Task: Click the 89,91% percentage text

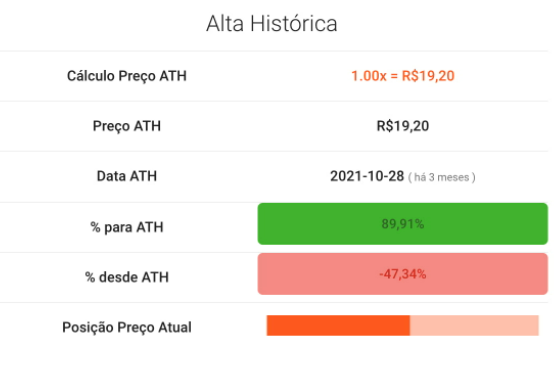Action: coord(403,224)
